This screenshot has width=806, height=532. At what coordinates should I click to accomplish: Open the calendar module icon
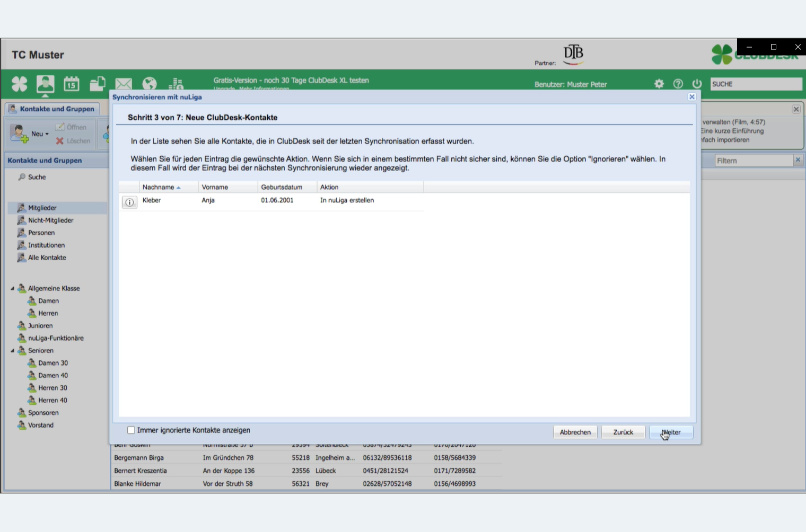pos(72,84)
